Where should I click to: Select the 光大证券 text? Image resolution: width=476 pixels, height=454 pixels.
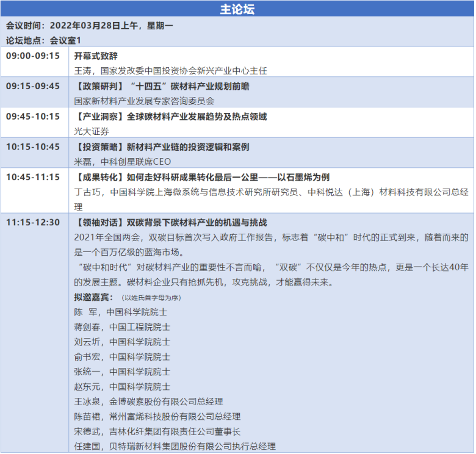92,131
